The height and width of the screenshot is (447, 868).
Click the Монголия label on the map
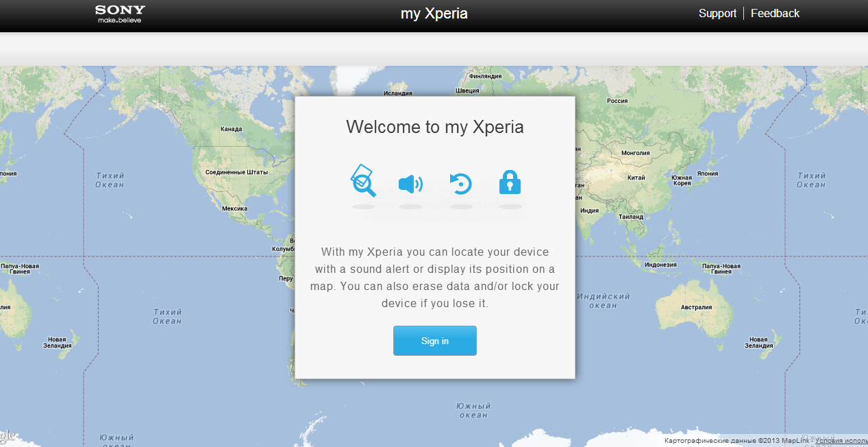(x=635, y=153)
